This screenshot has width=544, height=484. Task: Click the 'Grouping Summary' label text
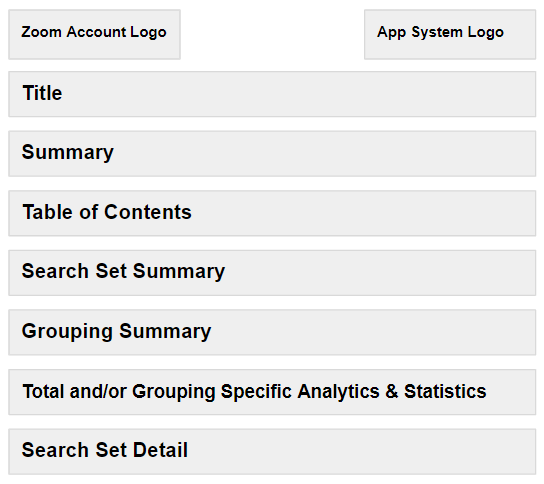116,331
